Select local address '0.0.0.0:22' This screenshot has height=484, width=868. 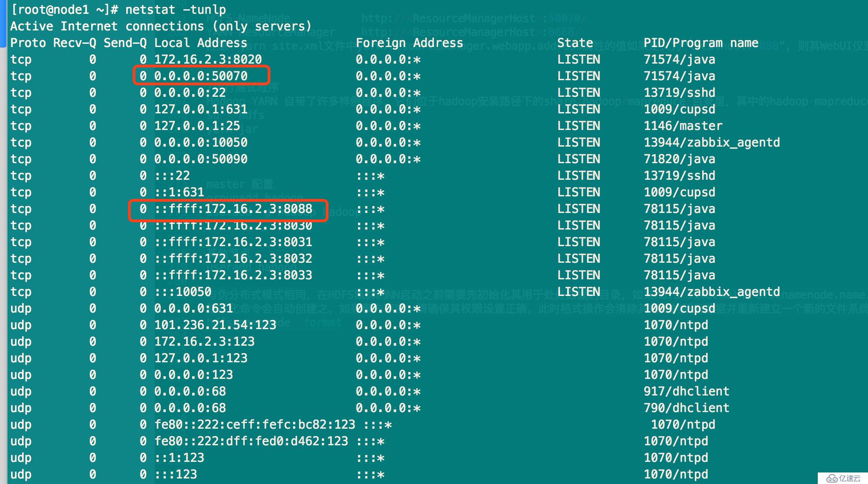[190, 93]
